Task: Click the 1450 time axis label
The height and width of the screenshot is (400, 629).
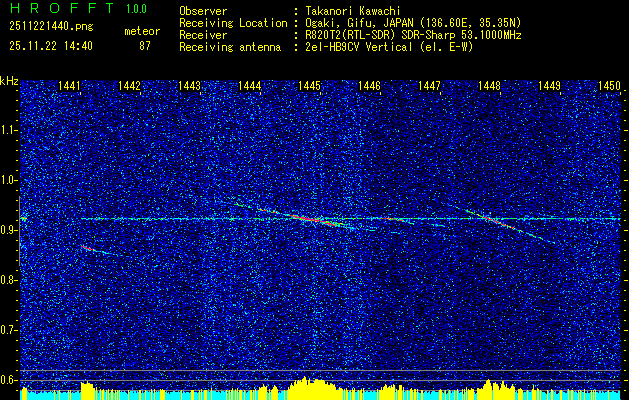Action: [609, 86]
